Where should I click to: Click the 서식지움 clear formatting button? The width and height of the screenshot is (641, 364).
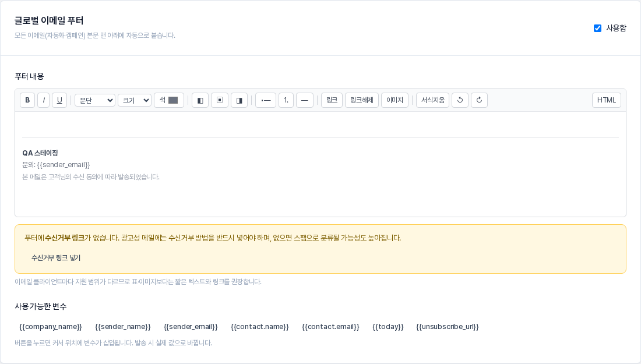(432, 100)
